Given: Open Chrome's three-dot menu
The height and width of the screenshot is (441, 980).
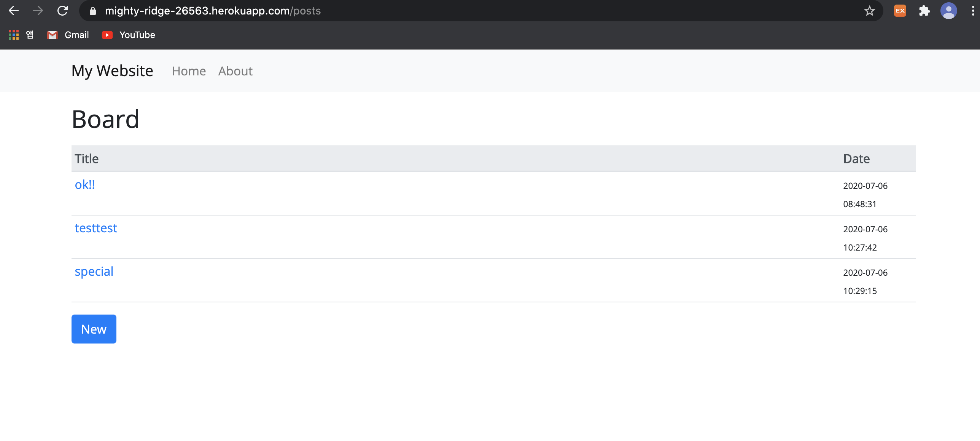Looking at the screenshot, I should tap(973, 11).
